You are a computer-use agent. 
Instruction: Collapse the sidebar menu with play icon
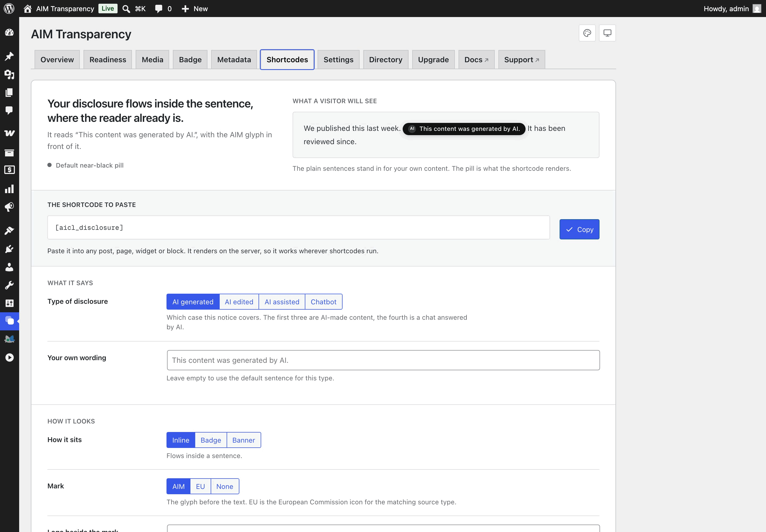9,357
